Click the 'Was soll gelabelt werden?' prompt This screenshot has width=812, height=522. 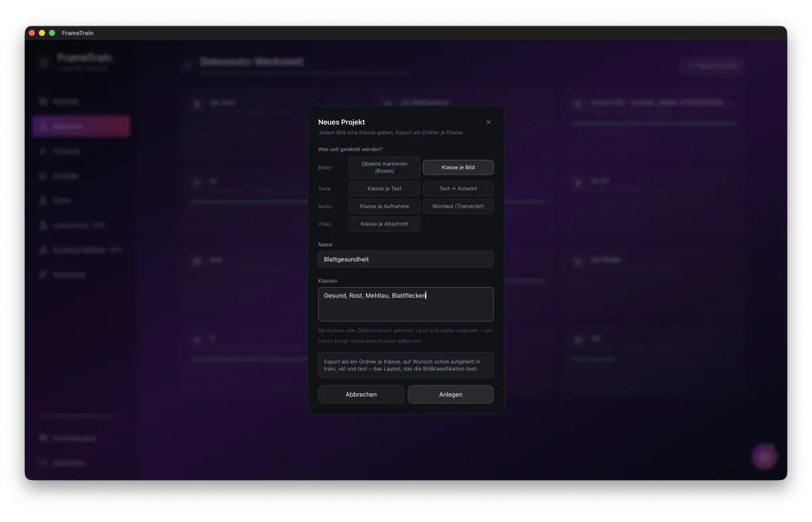click(351, 149)
